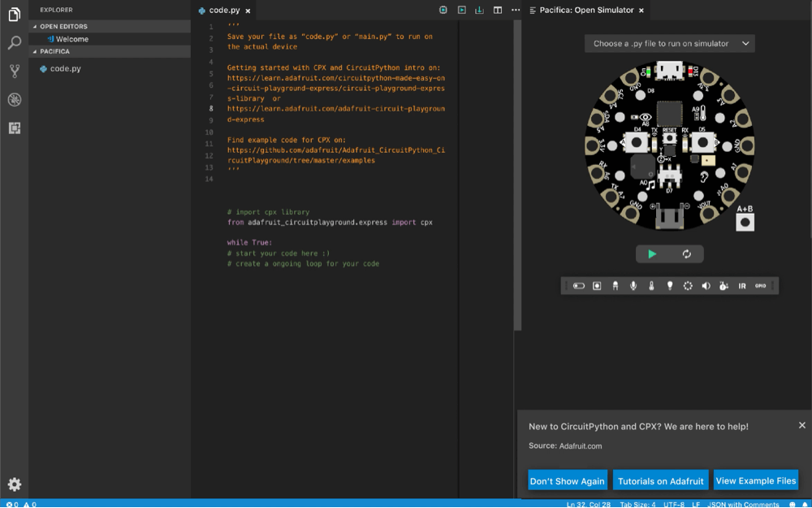The height and width of the screenshot is (508, 812).
Task: Click the editor vertical scrollbar
Action: coord(517,176)
